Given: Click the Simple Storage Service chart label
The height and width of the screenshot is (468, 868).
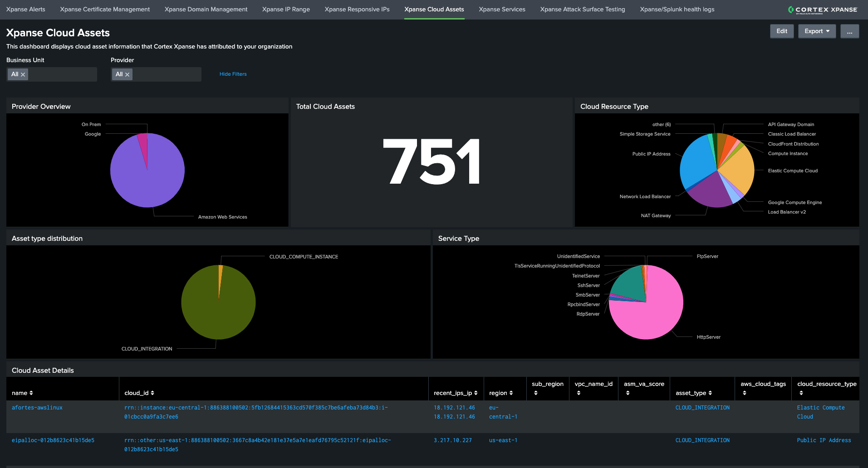Looking at the screenshot, I should tap(645, 134).
